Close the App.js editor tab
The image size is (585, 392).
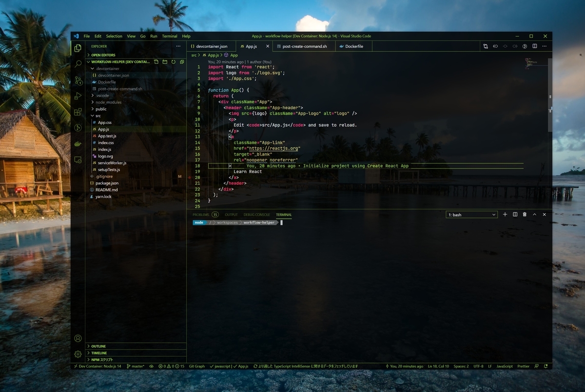click(x=267, y=46)
